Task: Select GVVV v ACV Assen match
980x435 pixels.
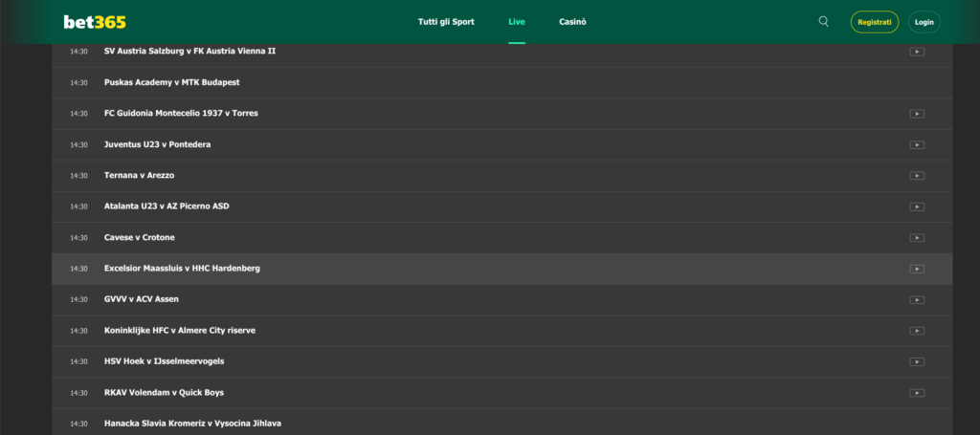Action: click(x=142, y=299)
